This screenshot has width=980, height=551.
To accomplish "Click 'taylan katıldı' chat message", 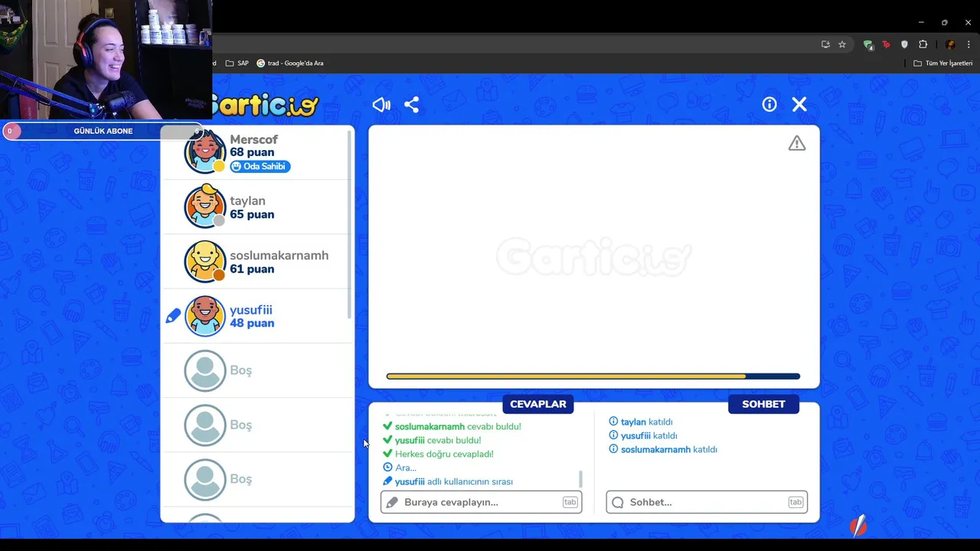I will click(x=647, y=422).
